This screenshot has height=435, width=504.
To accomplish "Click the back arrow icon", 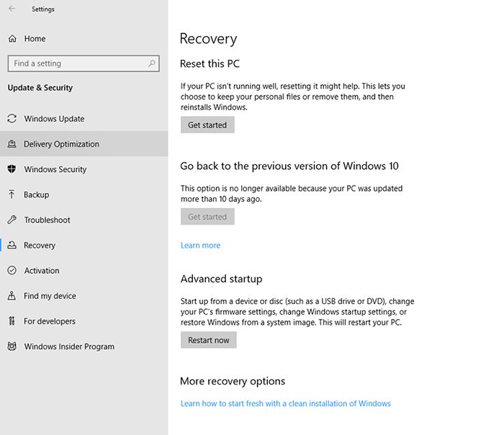I will coord(12,9).
